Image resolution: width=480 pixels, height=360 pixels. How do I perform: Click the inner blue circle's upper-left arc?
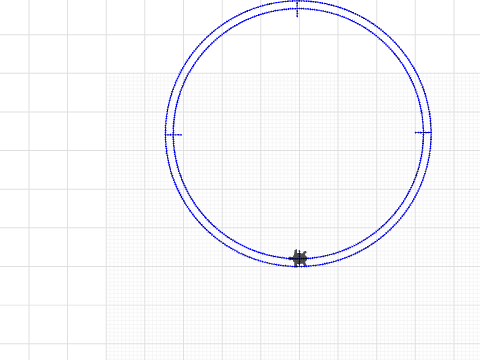pyautogui.click(x=210, y=45)
